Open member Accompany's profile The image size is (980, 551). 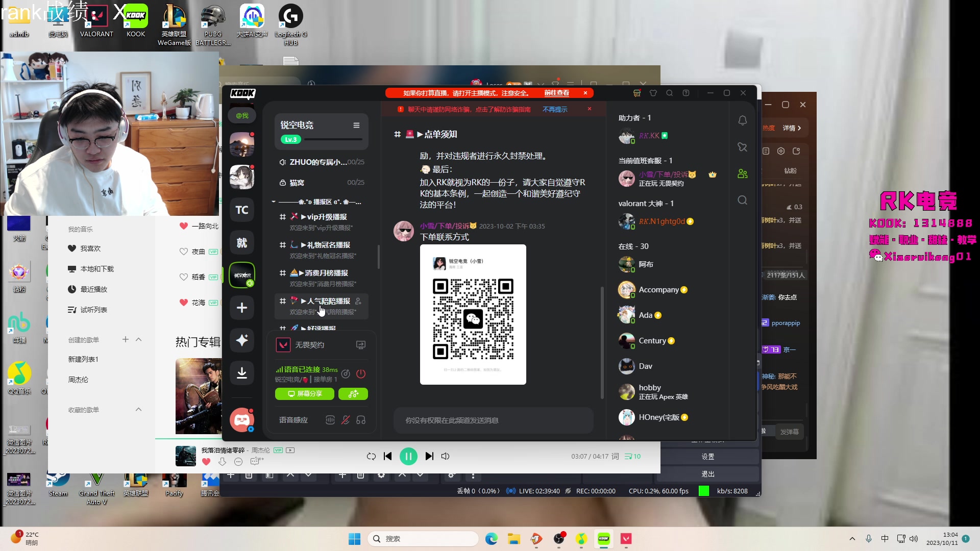point(669,290)
